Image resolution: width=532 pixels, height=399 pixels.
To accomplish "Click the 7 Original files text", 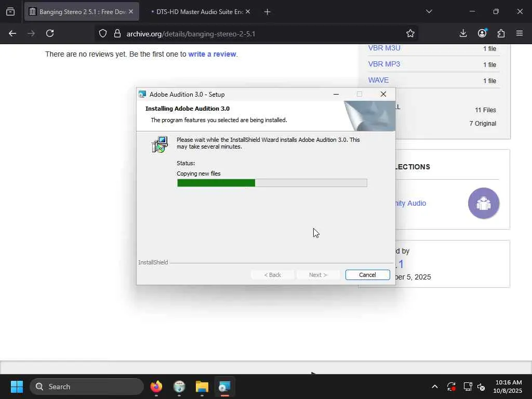I will [x=483, y=124].
